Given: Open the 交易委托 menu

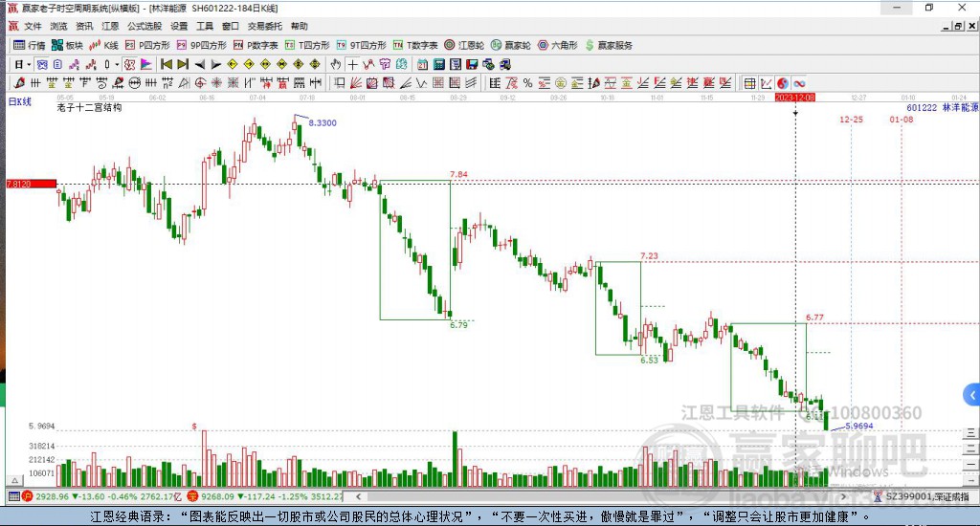Looking at the screenshot, I should pyautogui.click(x=265, y=26).
